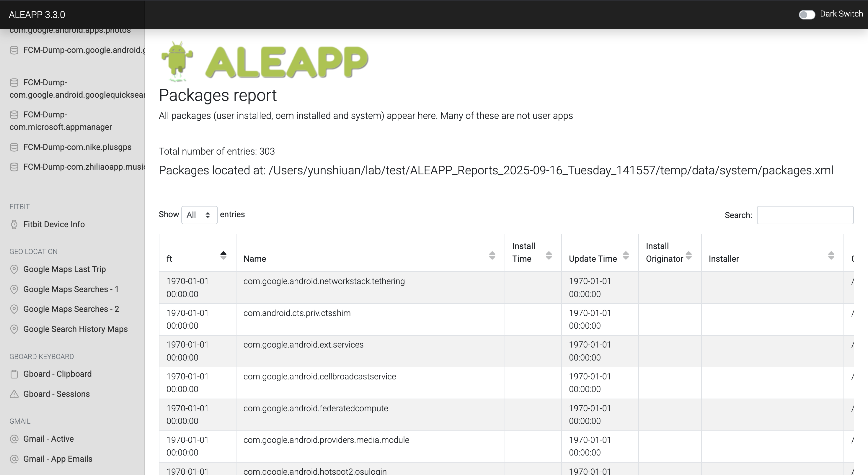This screenshot has width=868, height=475.
Task: Open Google Maps Last Trip report
Action: coord(64,269)
